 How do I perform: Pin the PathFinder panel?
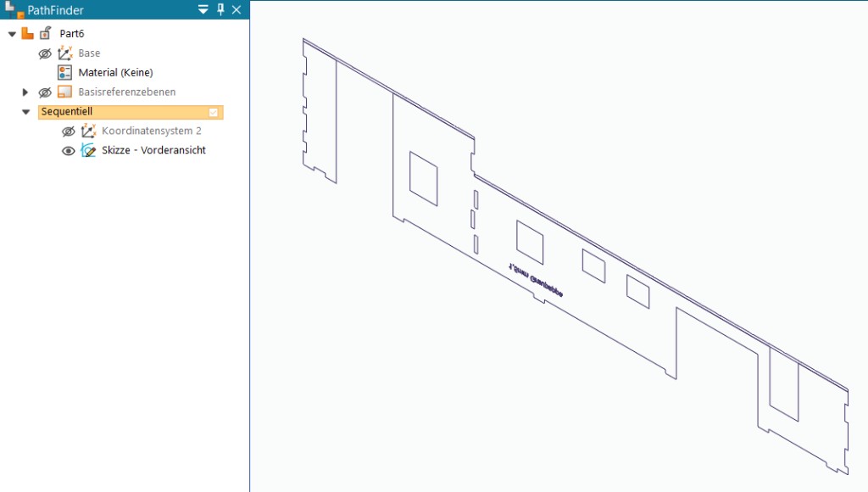pyautogui.click(x=220, y=9)
